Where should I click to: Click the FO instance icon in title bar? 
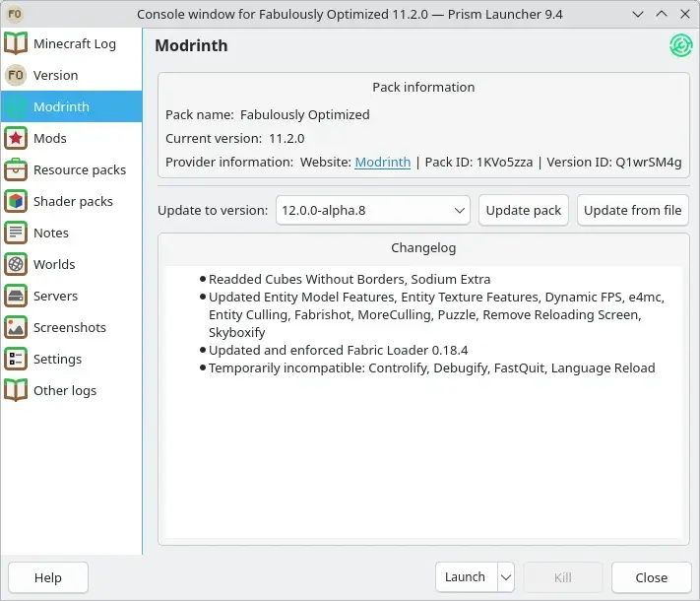click(x=15, y=14)
